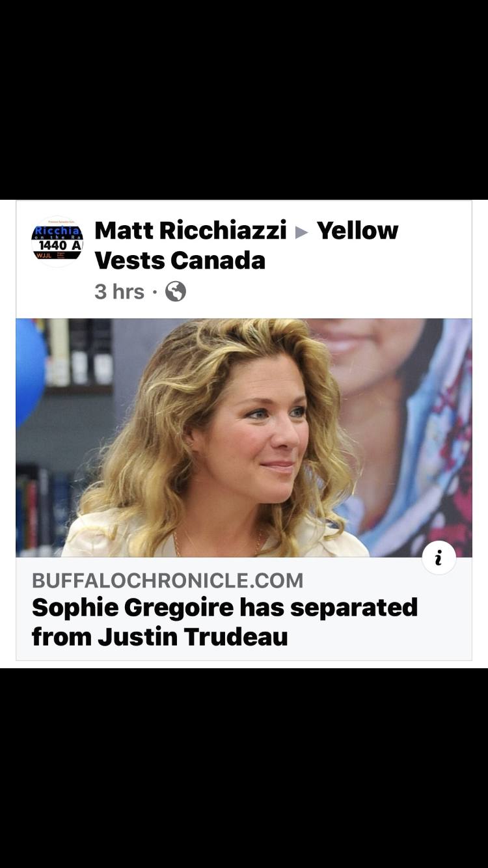Open the Matt Ricchiazzi name link
Image resolution: width=488 pixels, height=868 pixels.
[x=191, y=230]
